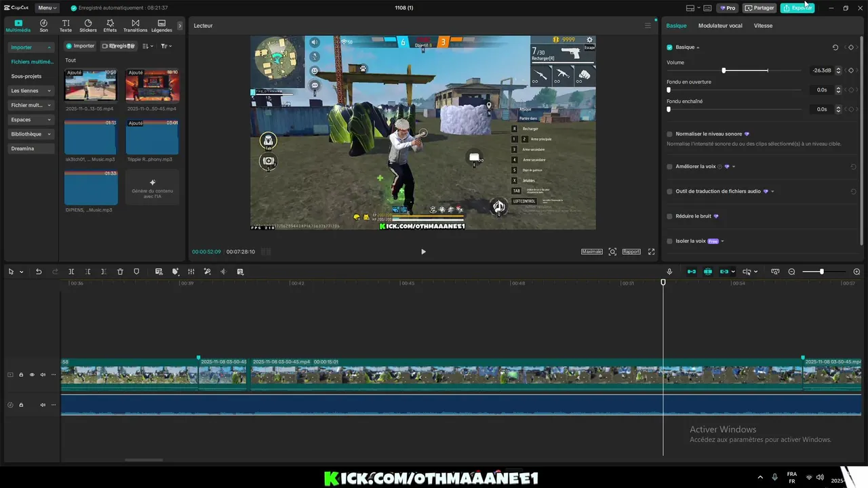Toggle auto snapping

[x=707, y=272]
